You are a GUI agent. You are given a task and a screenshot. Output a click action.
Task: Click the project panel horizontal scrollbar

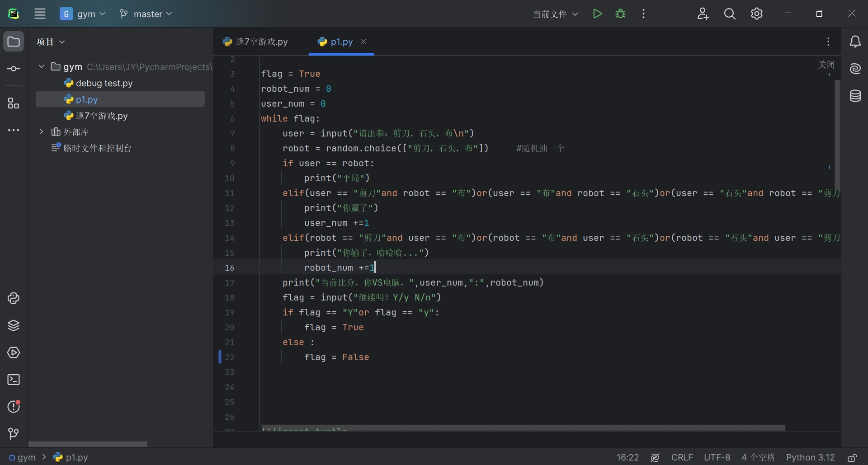88,444
